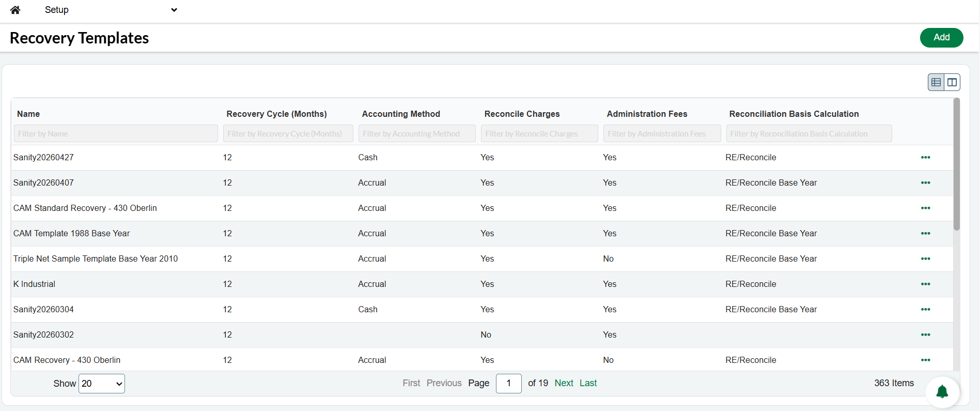980x411 pixels.
Task: Focus the Filter by Administration Fees field
Action: coord(662,133)
